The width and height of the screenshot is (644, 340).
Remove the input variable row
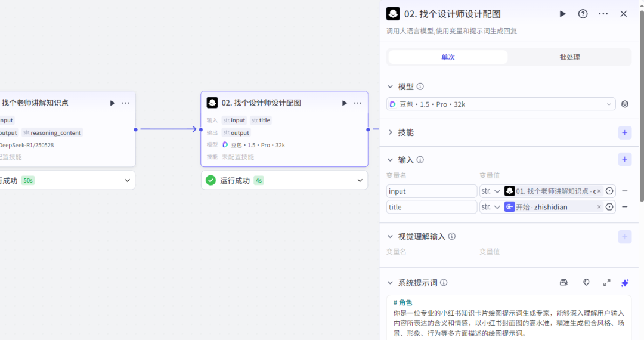pyautogui.click(x=625, y=191)
